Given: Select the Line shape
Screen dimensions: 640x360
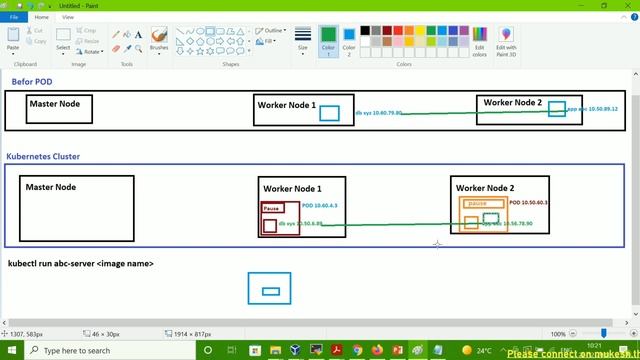Looking at the screenshot, I should pyautogui.click(x=180, y=31).
